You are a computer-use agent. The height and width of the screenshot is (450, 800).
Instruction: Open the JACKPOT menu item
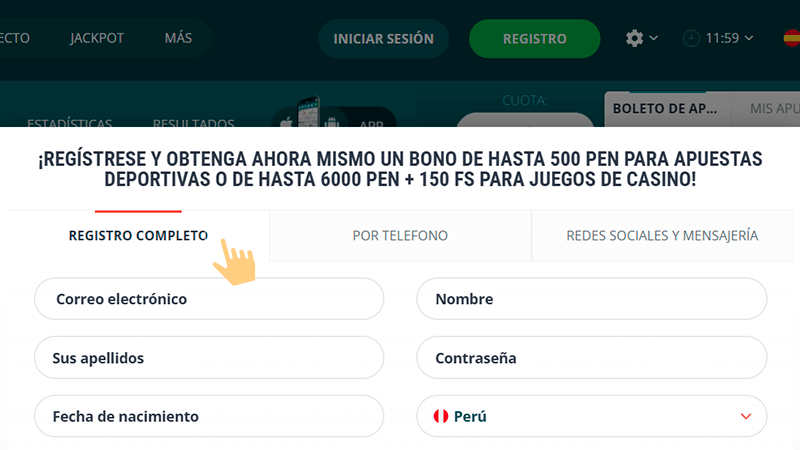[95, 39]
